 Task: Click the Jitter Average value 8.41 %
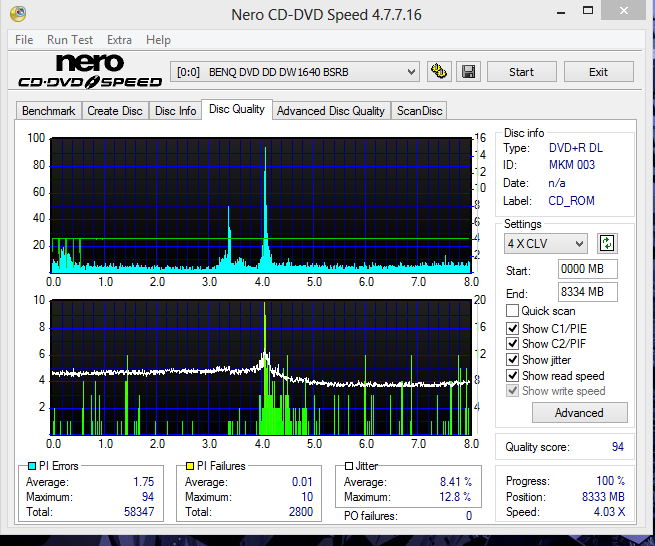[456, 482]
